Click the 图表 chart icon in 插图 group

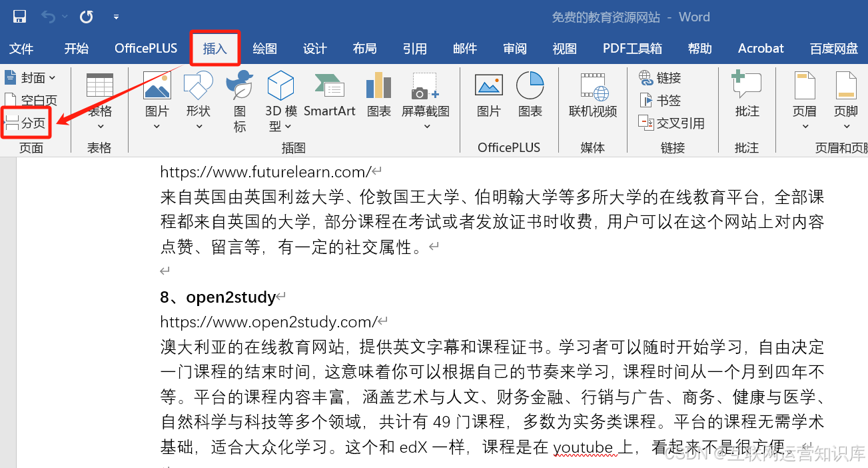(378, 86)
